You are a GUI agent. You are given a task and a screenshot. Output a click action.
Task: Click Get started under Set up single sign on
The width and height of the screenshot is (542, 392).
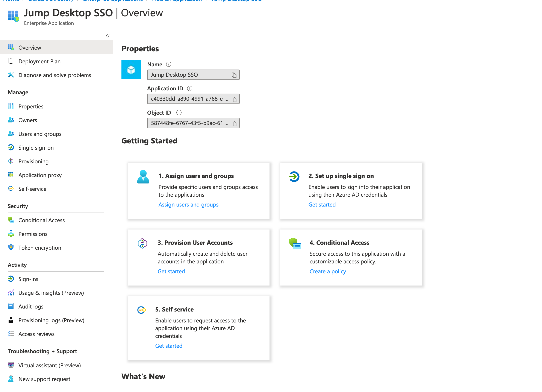click(x=322, y=205)
